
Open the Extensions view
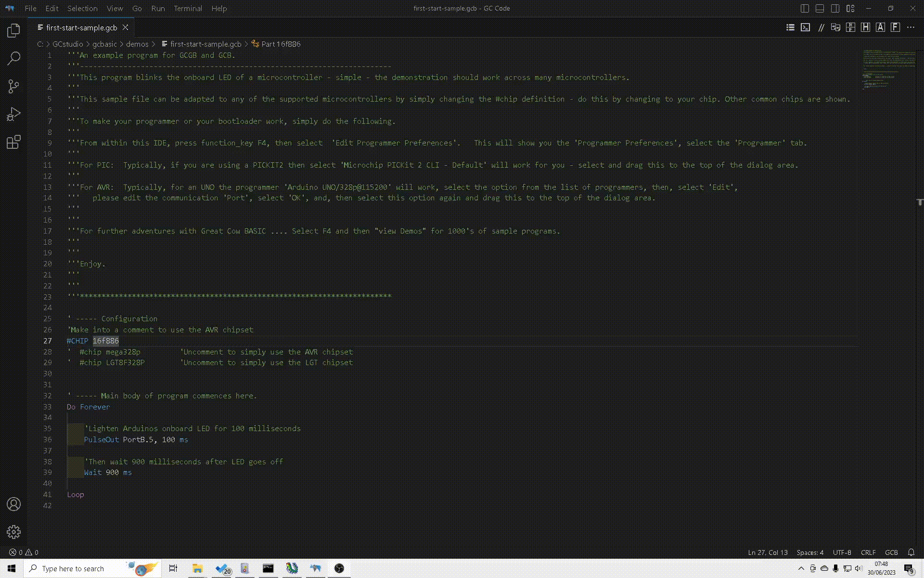click(13, 142)
